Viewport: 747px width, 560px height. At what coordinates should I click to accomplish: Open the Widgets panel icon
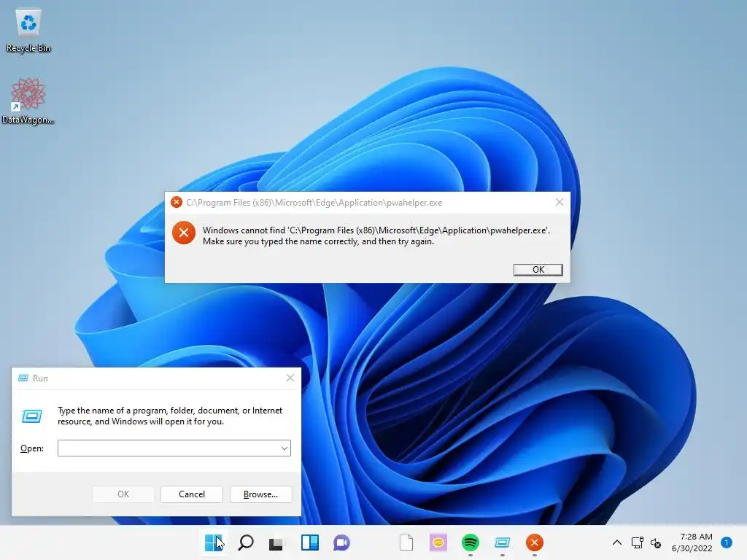click(x=309, y=542)
